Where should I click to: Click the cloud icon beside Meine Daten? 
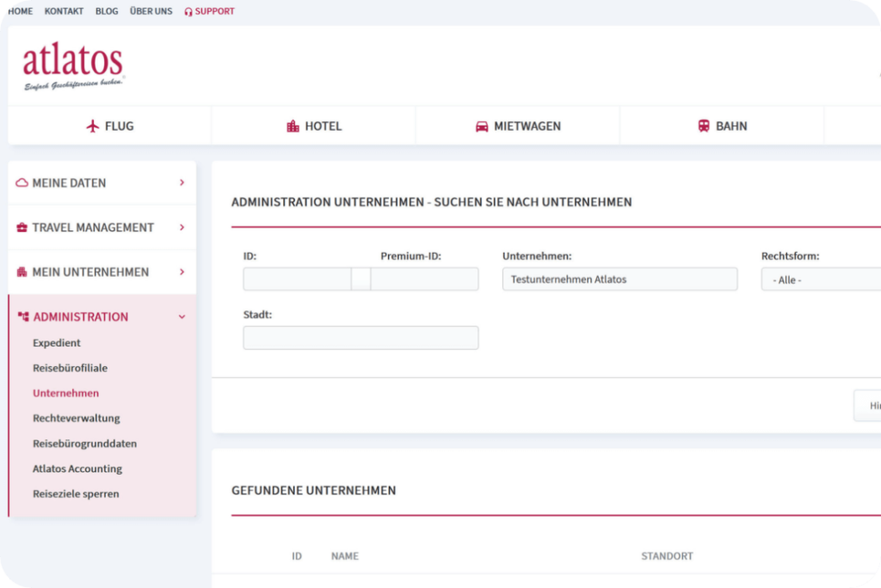[22, 183]
